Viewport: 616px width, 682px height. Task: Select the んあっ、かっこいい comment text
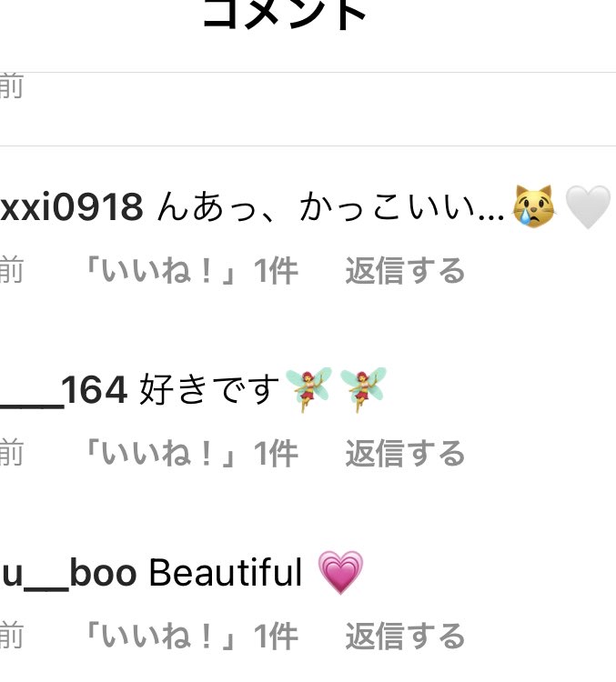331,207
